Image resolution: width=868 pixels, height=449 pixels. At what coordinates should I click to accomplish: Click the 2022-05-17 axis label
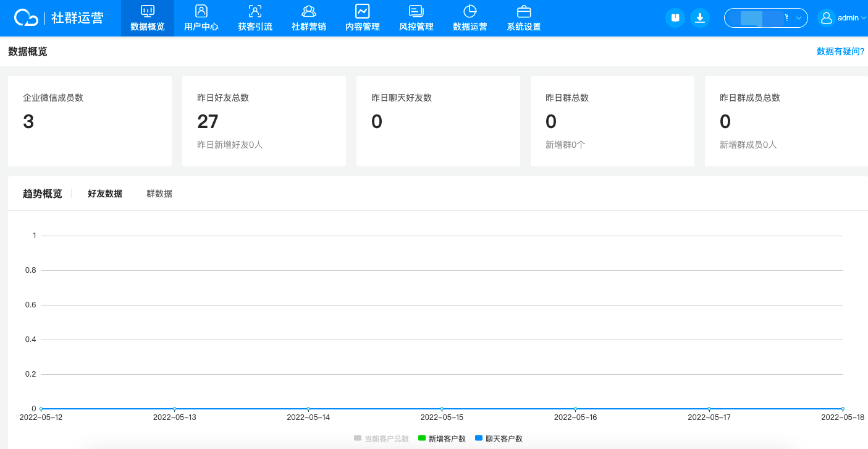(709, 417)
